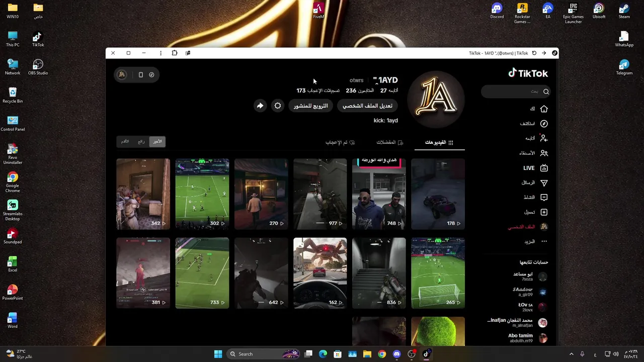Viewport: 644px width, 362px height.
Task: Sort videos by Latest
Action: [157, 142]
